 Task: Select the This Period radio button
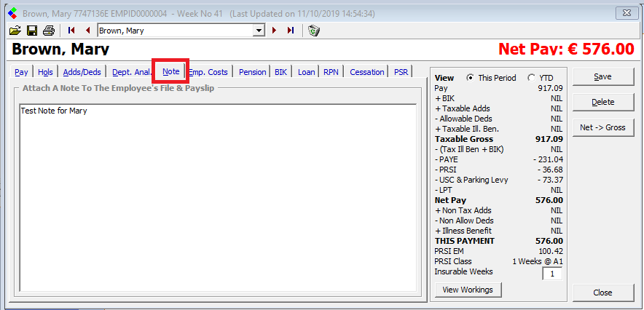coord(470,78)
